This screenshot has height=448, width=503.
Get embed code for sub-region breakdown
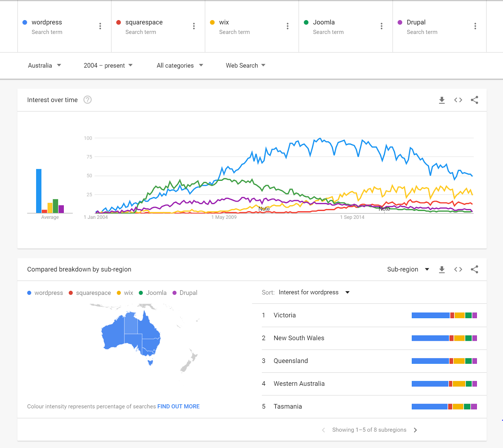pyautogui.click(x=458, y=269)
